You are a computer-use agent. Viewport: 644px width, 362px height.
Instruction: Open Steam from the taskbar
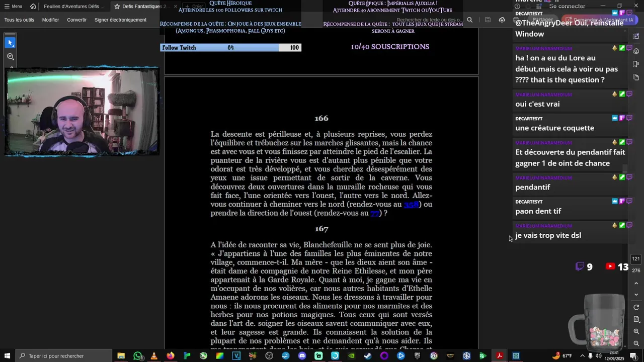coord(368,355)
